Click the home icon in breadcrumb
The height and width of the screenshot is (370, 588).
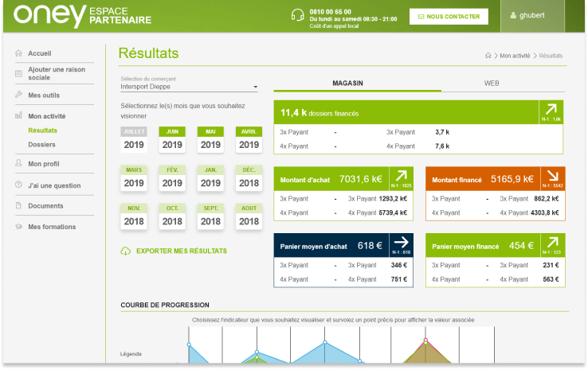click(488, 56)
